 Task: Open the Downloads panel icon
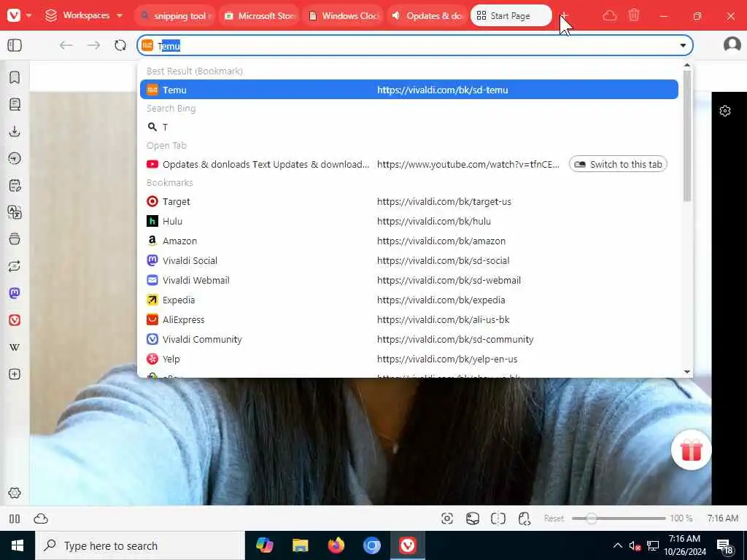[15, 131]
